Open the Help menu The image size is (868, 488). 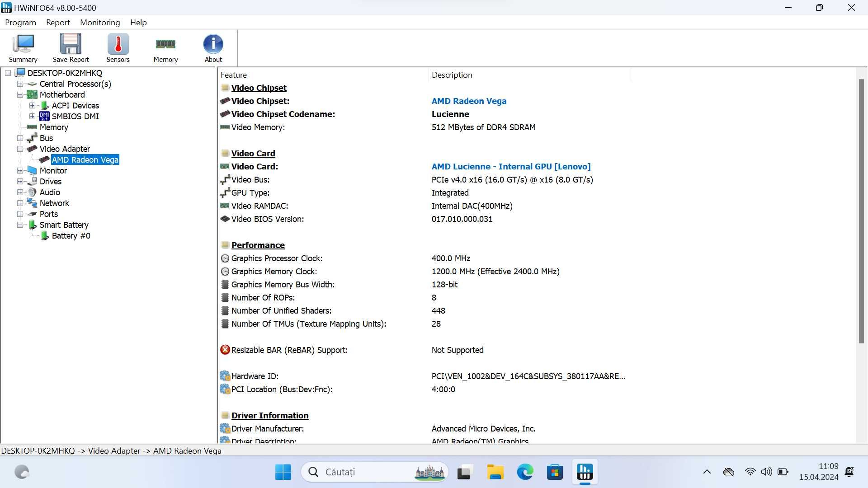138,23
